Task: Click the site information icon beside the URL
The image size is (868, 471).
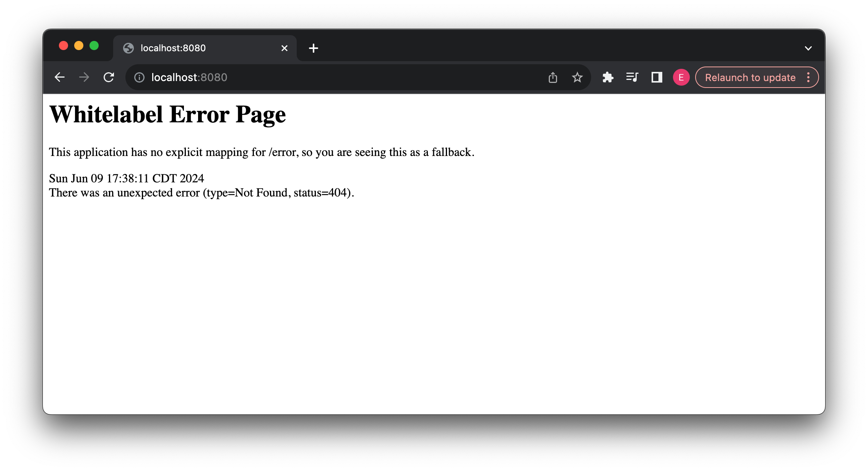Action: tap(139, 77)
